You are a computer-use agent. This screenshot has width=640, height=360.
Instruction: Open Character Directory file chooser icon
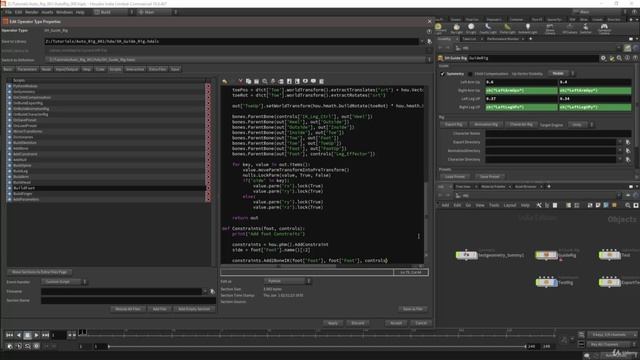point(628,159)
